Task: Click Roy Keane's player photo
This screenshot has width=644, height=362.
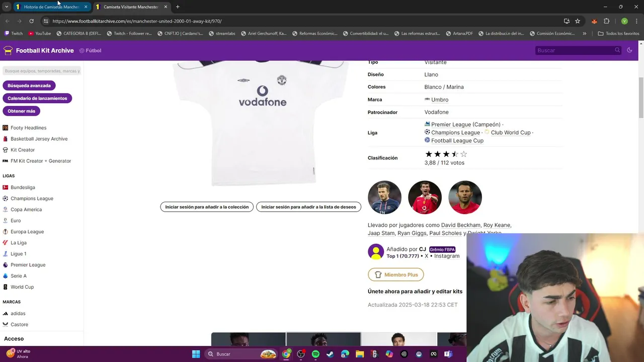Action: point(425,197)
